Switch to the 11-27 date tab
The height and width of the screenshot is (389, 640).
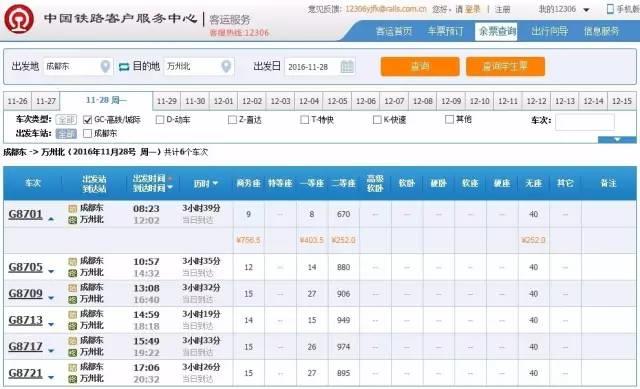coord(46,101)
